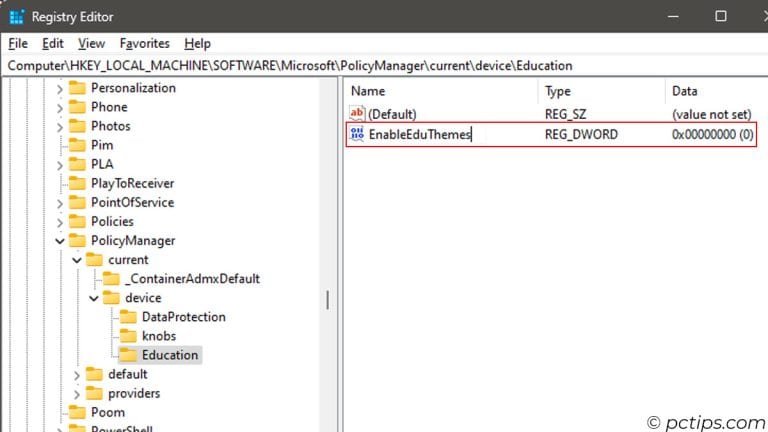Click the (Default) string value icon
The width and height of the screenshot is (768, 432).
[x=357, y=115]
